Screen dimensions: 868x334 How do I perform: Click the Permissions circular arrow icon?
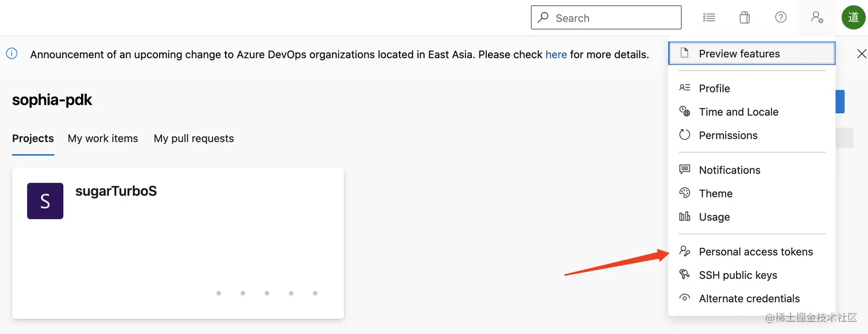[684, 135]
